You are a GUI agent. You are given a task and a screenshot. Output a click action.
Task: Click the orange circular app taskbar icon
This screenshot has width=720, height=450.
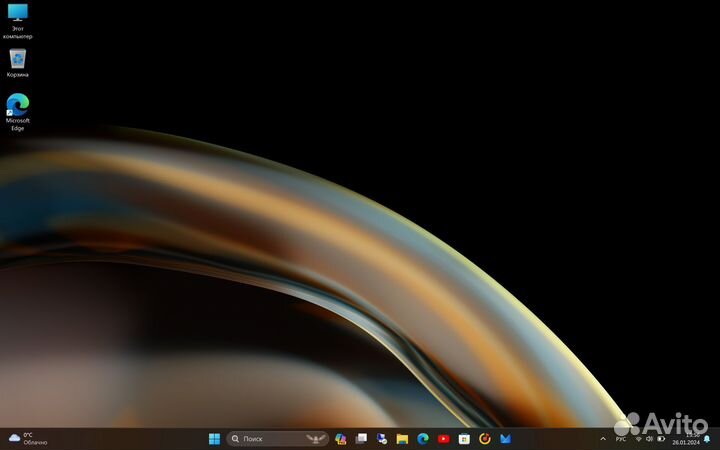pos(485,438)
